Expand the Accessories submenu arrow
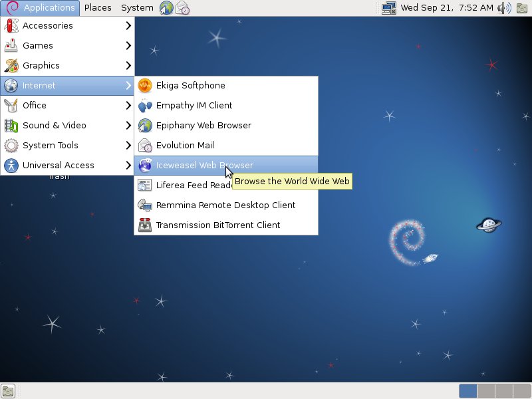 [128, 25]
